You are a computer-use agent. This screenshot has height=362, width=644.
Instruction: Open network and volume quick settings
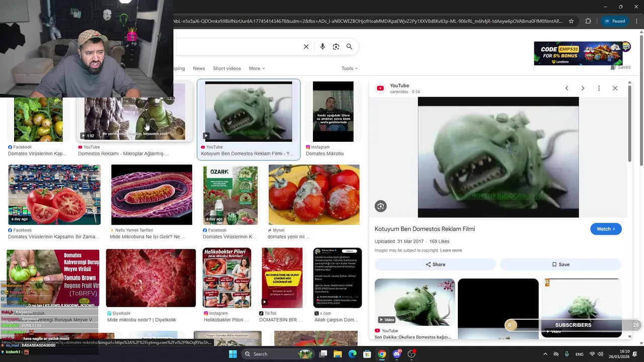(x=596, y=354)
